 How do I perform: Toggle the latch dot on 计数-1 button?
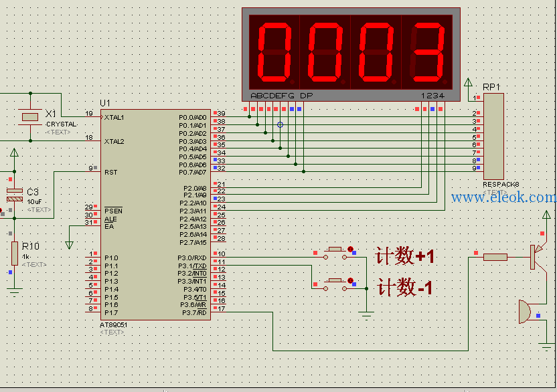pyautogui.click(x=351, y=280)
